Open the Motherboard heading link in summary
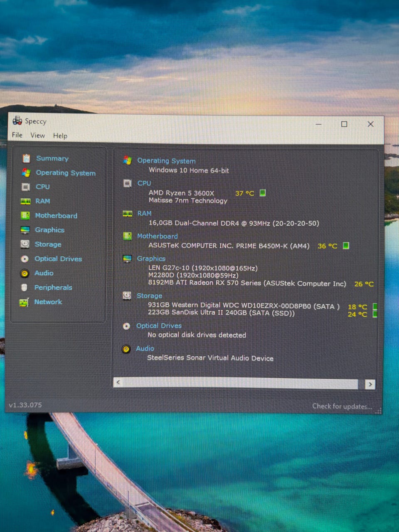Viewport: 399px width, 532px height. (x=158, y=236)
